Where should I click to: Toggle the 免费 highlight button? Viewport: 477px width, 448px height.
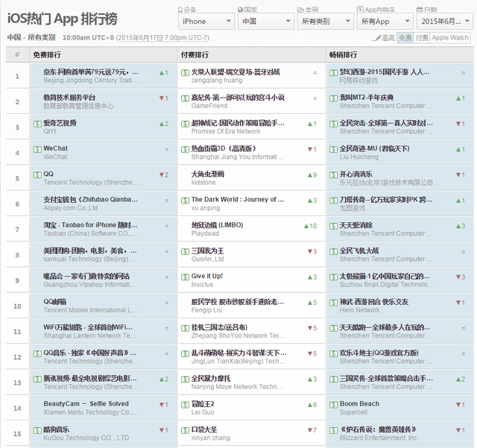(405, 38)
